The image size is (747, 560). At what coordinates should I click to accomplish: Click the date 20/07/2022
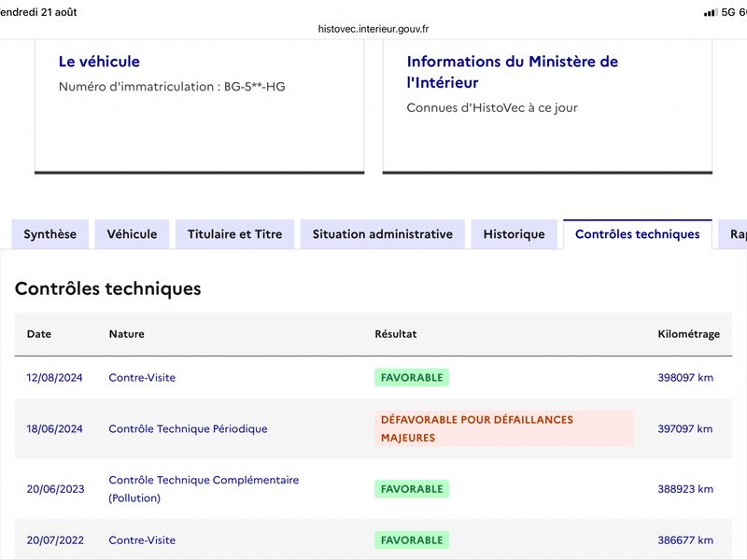coord(55,540)
